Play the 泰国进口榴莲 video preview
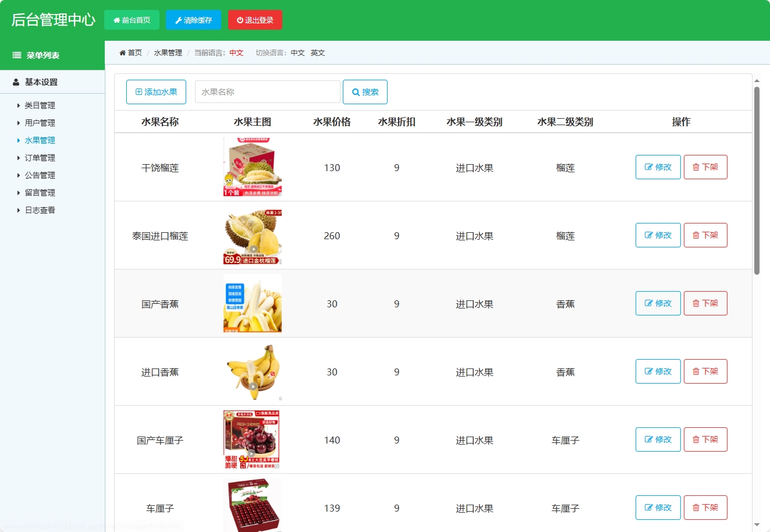The height and width of the screenshot is (532, 770). [x=253, y=249]
